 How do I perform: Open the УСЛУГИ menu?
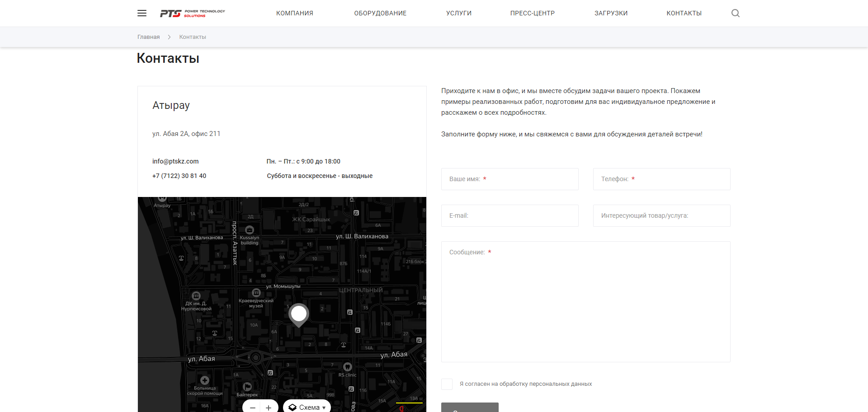459,13
